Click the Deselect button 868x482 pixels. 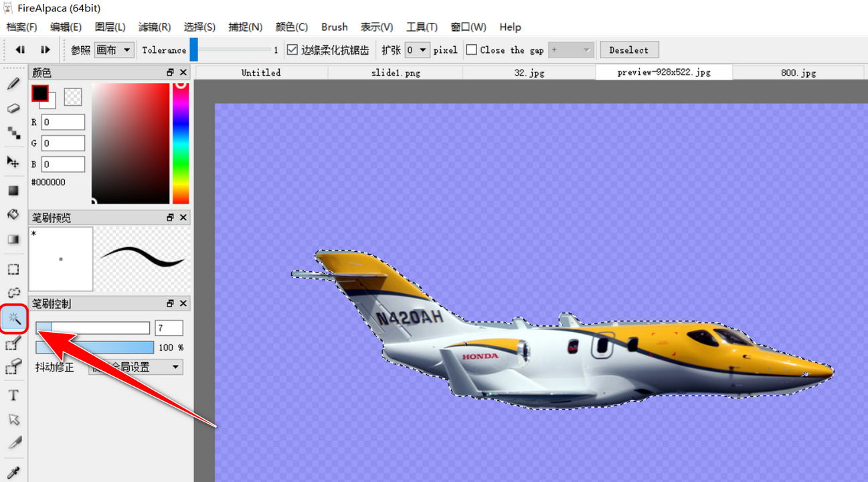pos(629,50)
